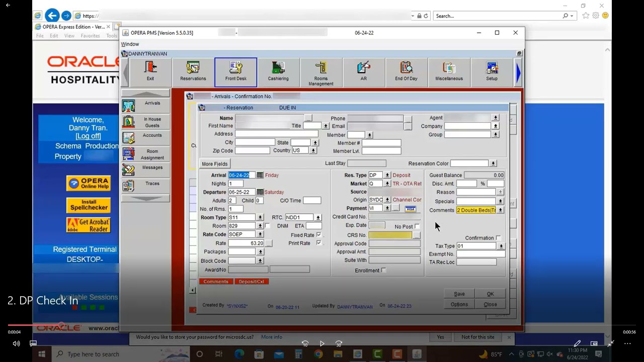Expand the Res. Type dropdown
The width and height of the screenshot is (644, 362).
click(x=387, y=175)
